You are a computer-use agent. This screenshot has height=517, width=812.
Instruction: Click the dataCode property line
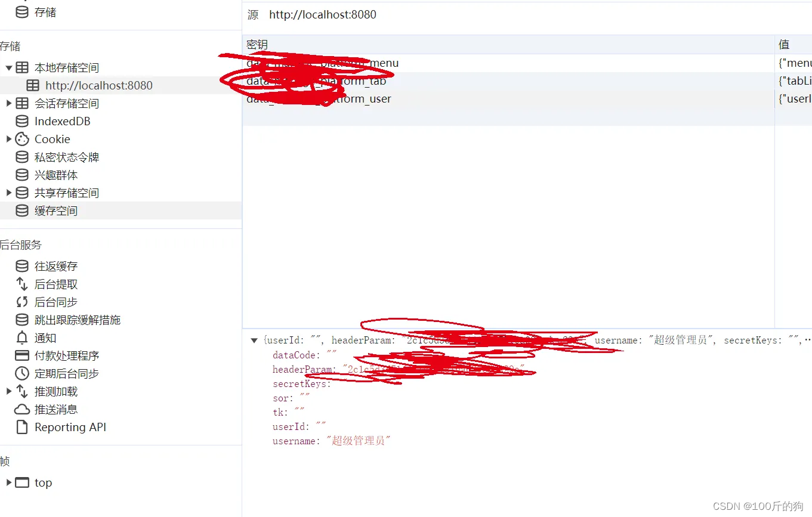pos(305,355)
